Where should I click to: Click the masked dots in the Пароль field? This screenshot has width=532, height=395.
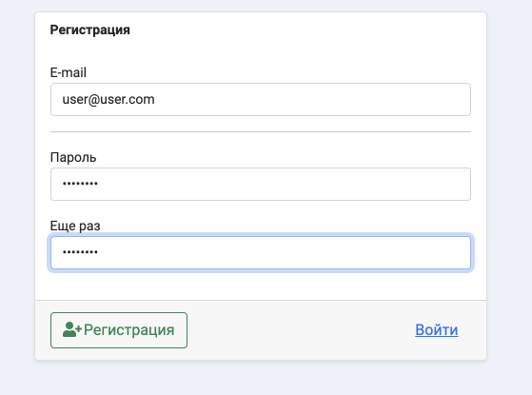click(80, 184)
